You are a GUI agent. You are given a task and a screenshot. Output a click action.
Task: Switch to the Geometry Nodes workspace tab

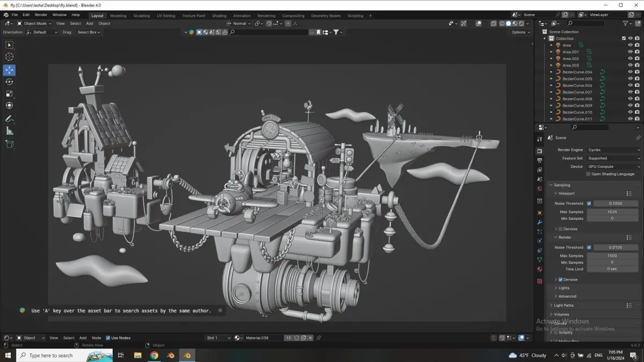(x=326, y=16)
